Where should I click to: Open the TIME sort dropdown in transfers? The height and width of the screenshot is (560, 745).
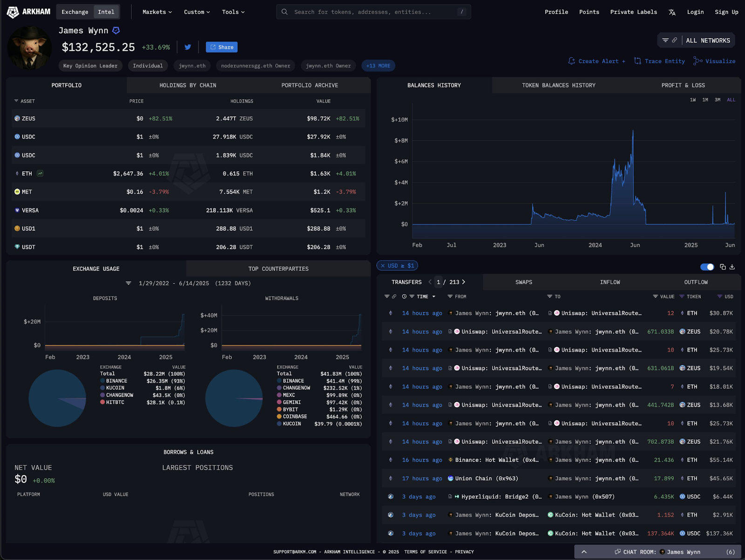434,297
